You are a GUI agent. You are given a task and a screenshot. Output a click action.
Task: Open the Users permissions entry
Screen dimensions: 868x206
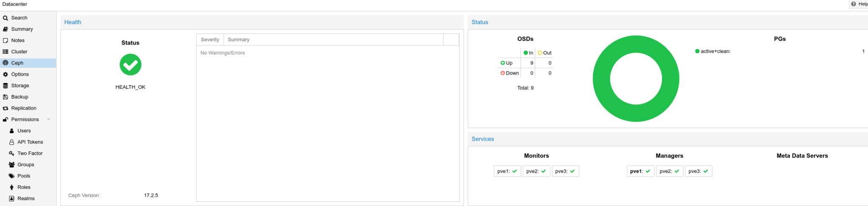pos(24,131)
